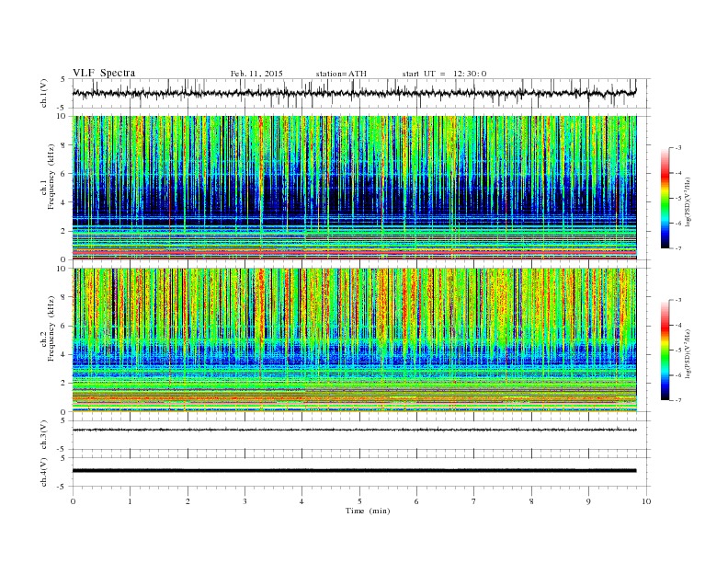Viewport: 728px width, 563px height.
Task: Click the "5" tick on the time axis
Action: click(x=359, y=501)
